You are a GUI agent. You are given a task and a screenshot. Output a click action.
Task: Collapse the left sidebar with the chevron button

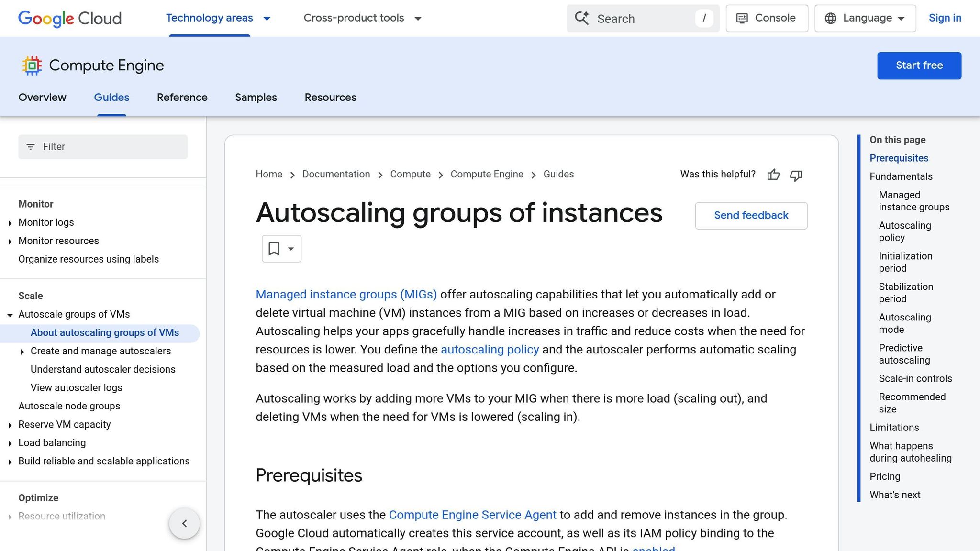tap(184, 523)
